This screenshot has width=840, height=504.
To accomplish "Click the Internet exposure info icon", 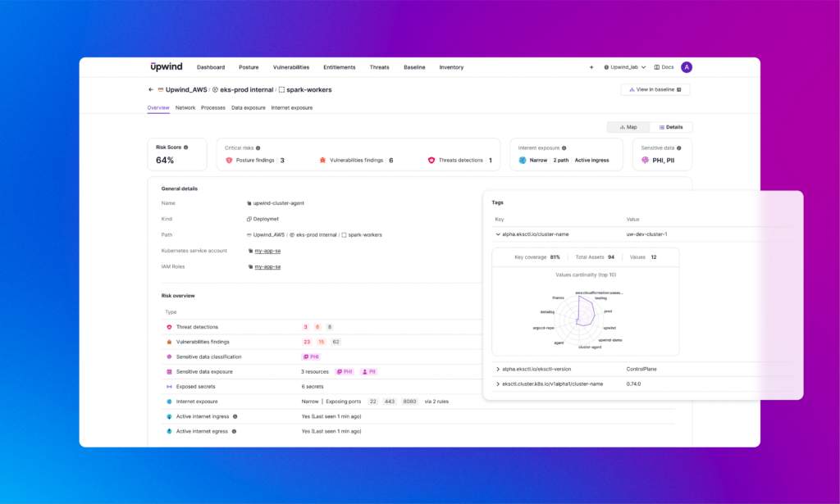I will click(564, 148).
